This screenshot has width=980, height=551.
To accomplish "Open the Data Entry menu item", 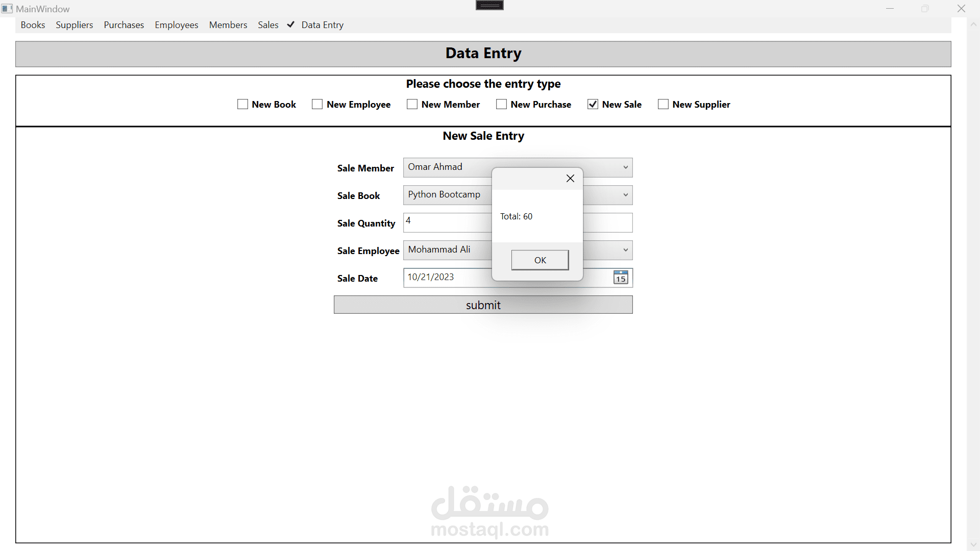I will click(x=322, y=25).
